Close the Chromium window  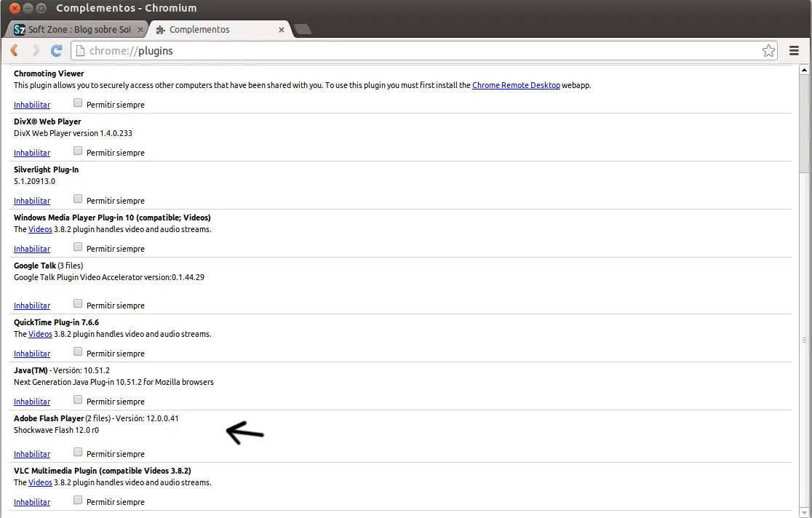[x=15, y=8]
